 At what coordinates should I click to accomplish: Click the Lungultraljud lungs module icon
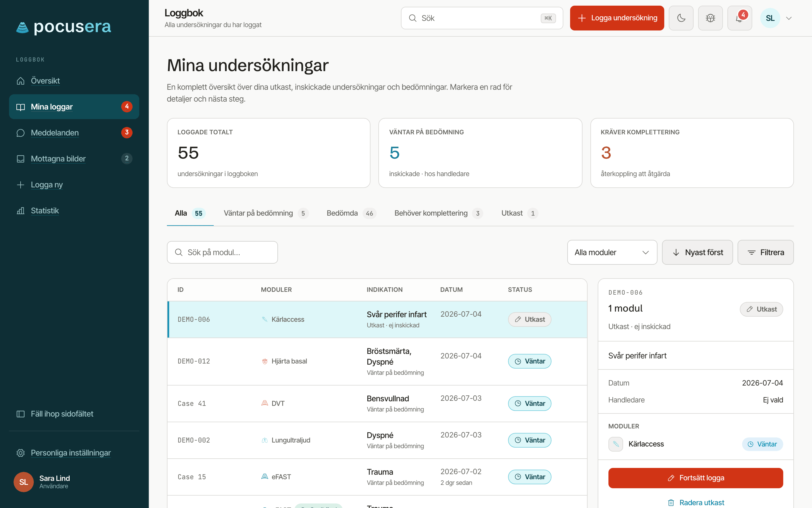264,440
